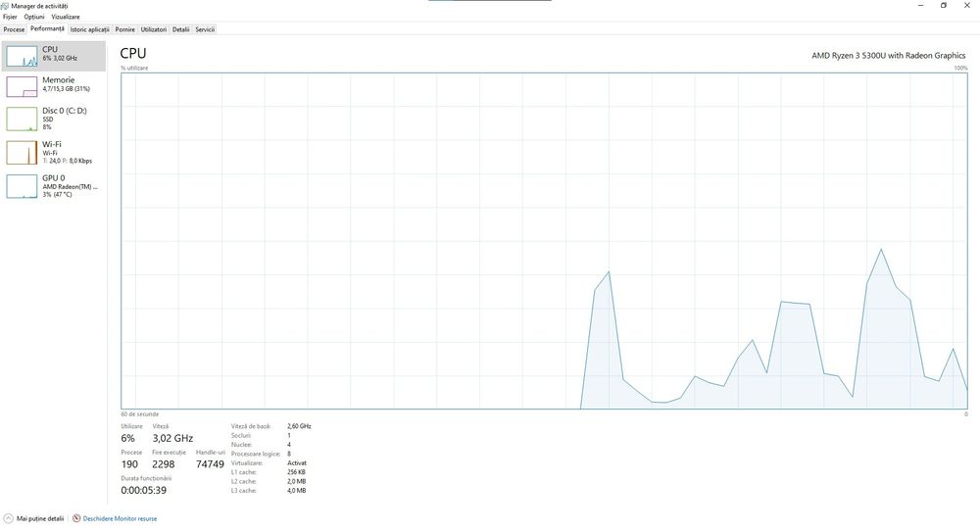This screenshot has width=980, height=531.
Task: Click the CPU utilization graph area
Action: pyautogui.click(x=544, y=241)
